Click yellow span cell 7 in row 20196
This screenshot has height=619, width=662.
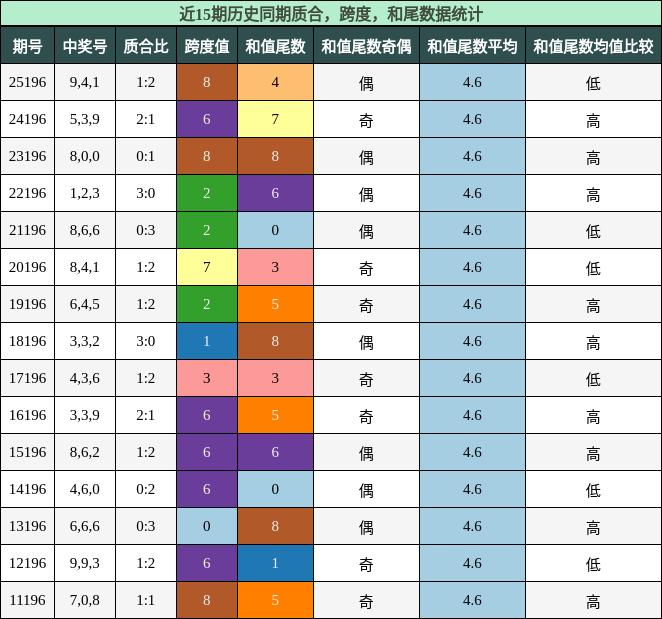tap(206, 267)
